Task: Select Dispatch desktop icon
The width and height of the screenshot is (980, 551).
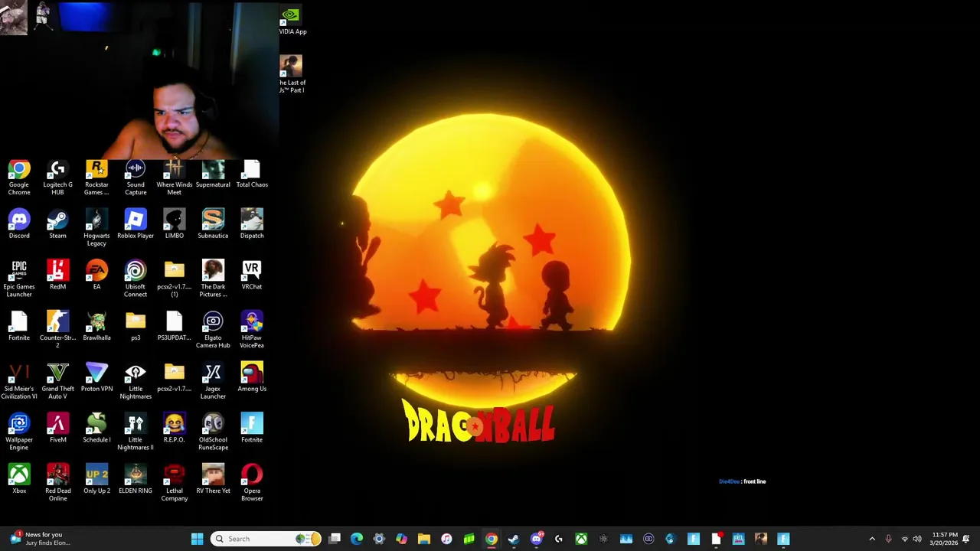Action: 252,225
